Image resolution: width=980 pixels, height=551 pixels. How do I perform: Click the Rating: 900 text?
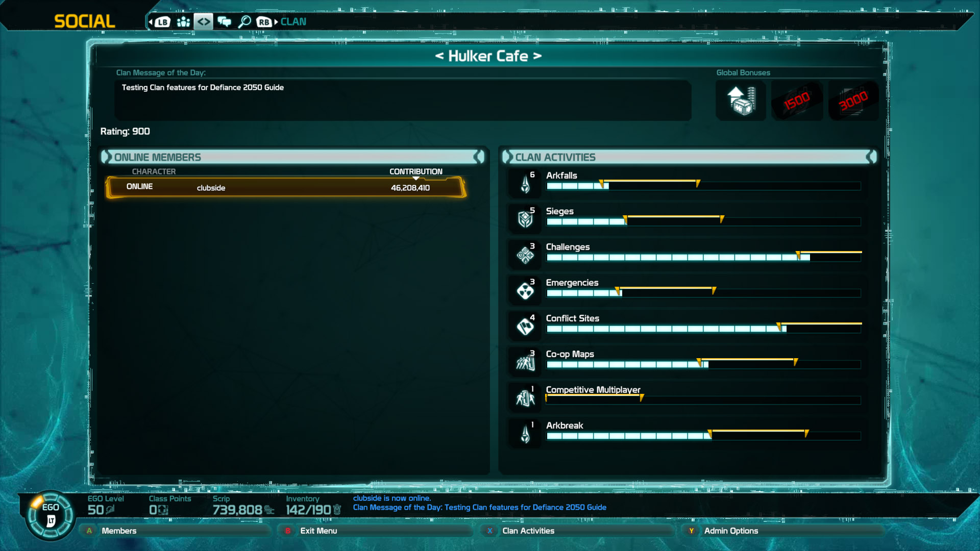[x=125, y=132]
